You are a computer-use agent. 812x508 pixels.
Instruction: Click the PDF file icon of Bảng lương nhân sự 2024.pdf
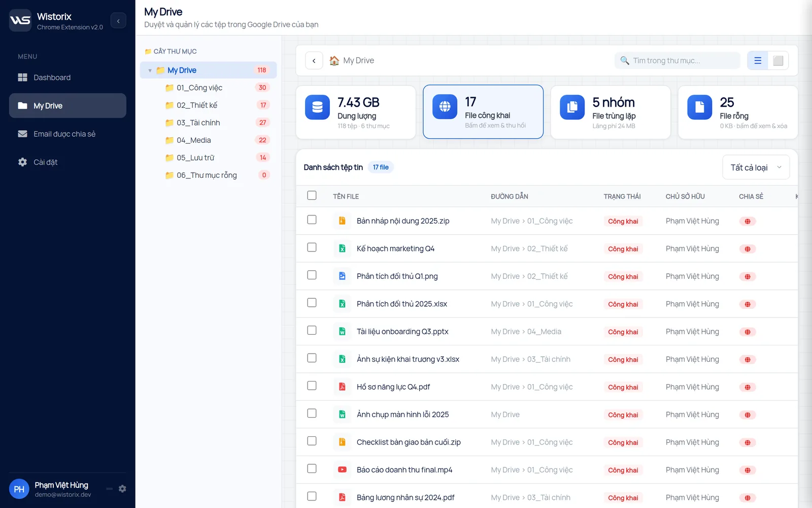342,497
